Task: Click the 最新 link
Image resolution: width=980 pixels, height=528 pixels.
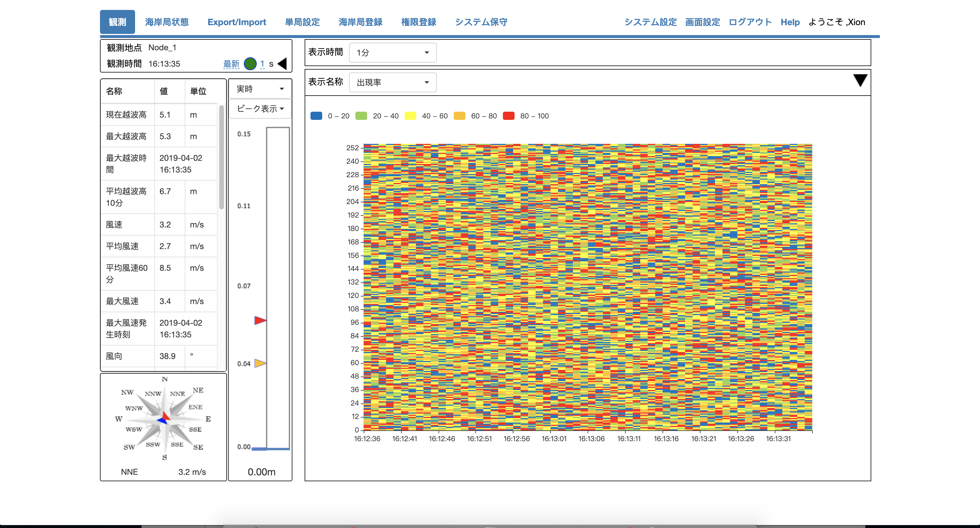Action: coord(231,64)
